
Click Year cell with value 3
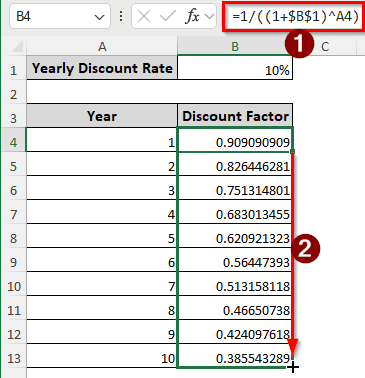tap(102, 188)
